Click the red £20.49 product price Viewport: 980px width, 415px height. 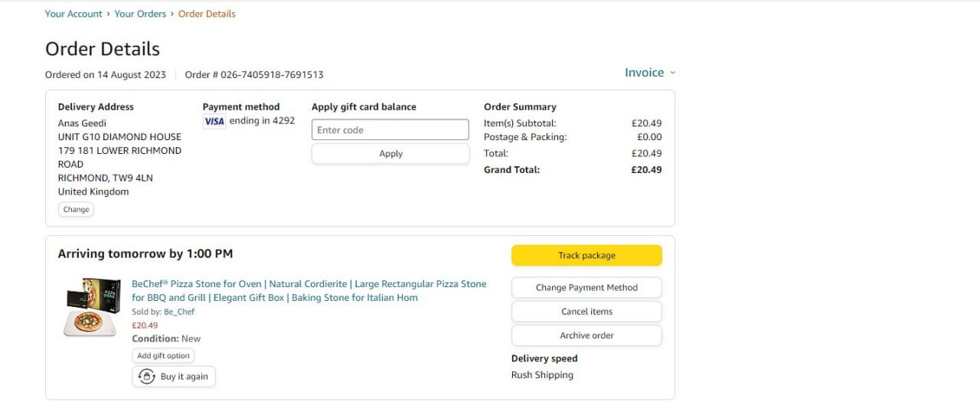145,325
